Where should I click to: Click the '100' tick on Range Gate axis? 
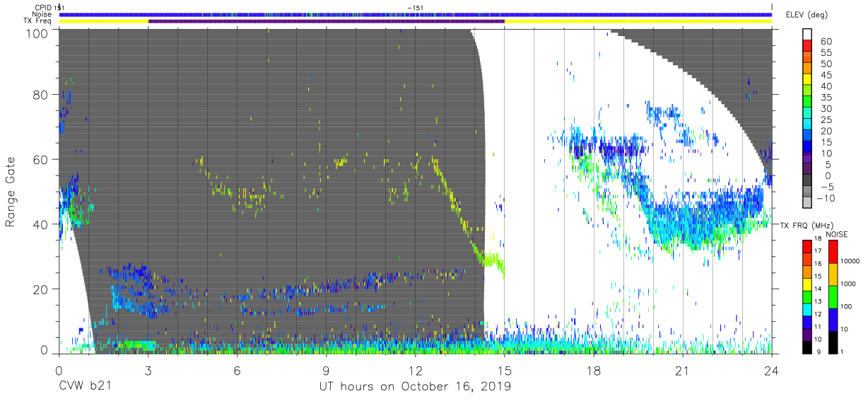coord(37,33)
